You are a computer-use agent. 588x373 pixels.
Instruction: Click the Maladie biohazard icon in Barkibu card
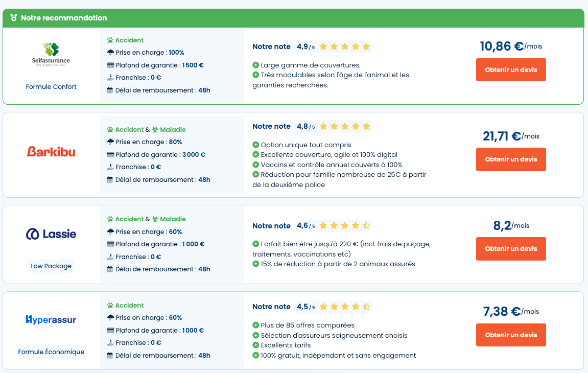click(x=155, y=129)
